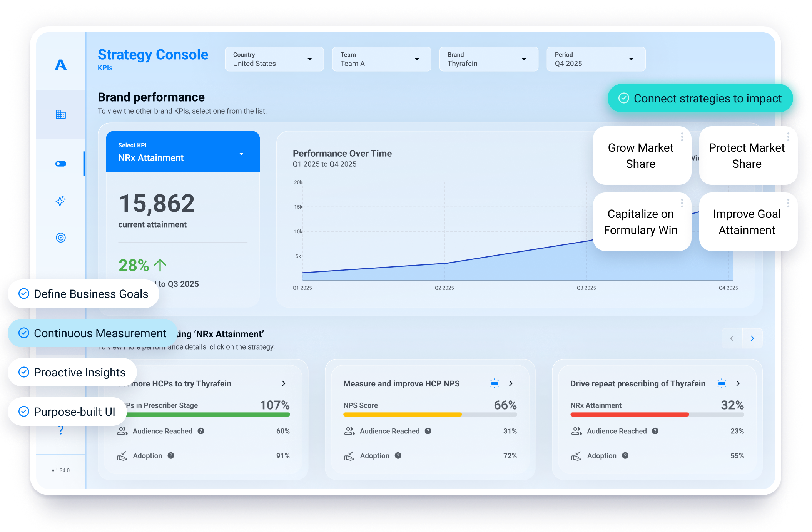This screenshot has width=812, height=532.
Task: Open the company view via the building icon
Action: [x=61, y=114]
